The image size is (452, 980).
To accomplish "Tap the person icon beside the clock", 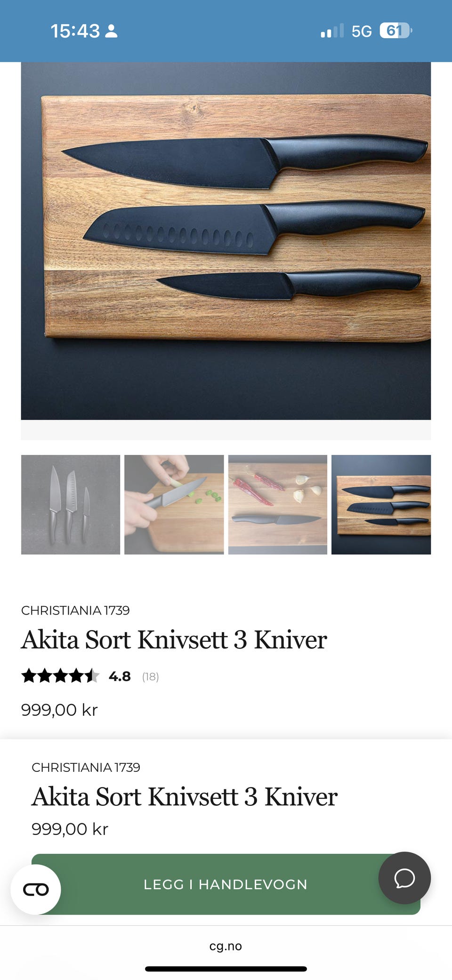I will pos(111,31).
